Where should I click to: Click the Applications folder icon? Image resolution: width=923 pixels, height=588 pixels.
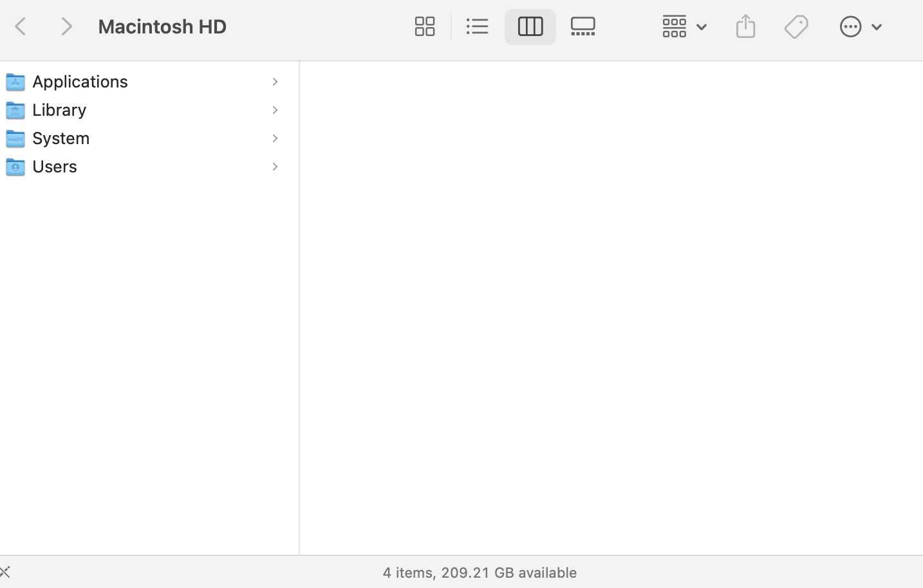[x=15, y=82]
